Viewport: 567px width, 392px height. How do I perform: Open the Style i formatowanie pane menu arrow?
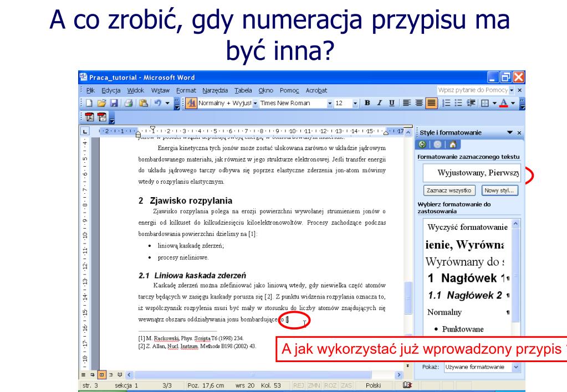(510, 132)
